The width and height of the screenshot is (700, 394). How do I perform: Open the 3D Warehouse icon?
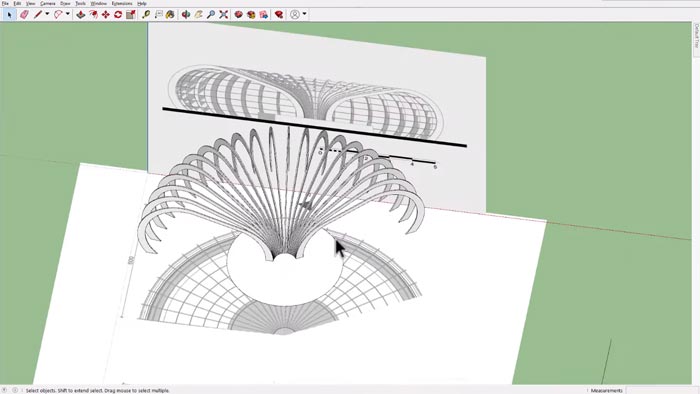239,15
